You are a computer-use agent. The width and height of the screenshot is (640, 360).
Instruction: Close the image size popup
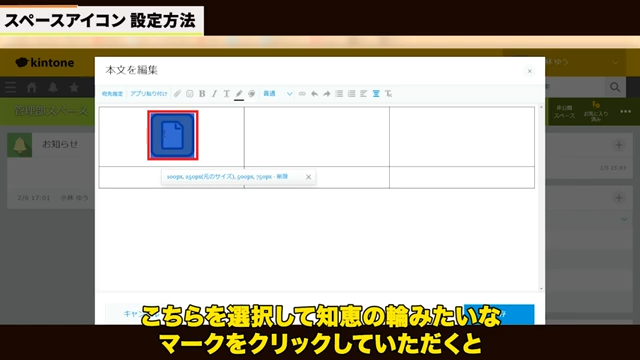pyautogui.click(x=309, y=177)
